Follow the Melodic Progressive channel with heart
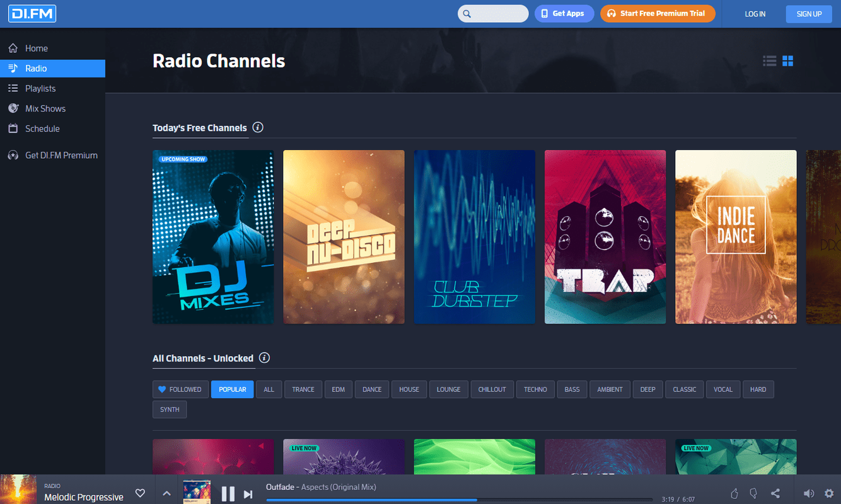841x504 pixels. coord(141,493)
